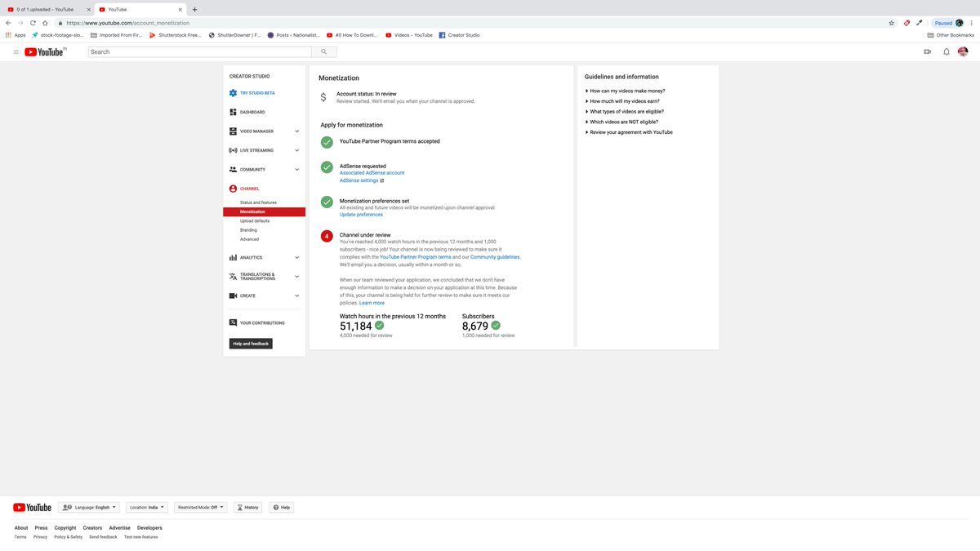Open Status and features in sidebar
This screenshot has height=551, width=980.
pos(258,202)
